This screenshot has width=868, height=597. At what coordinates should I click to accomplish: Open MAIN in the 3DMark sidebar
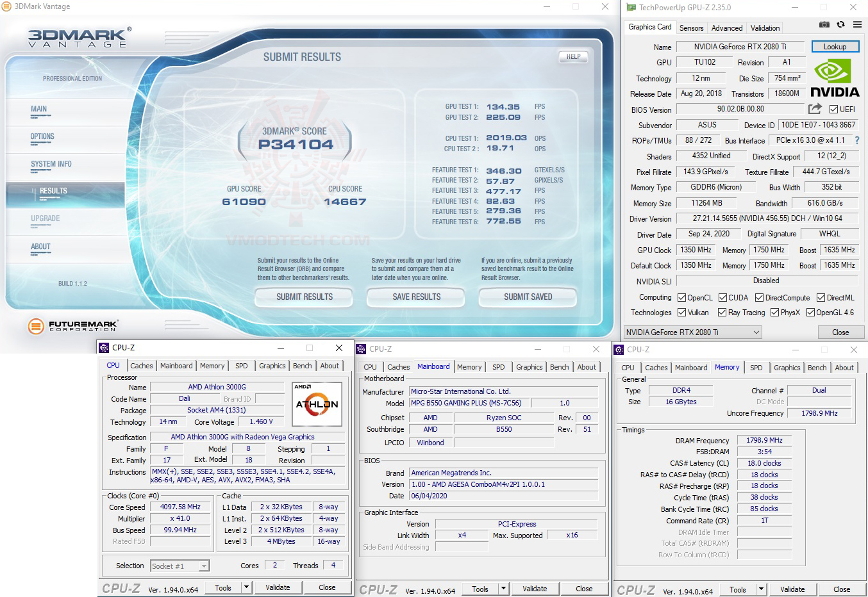pos(39,109)
